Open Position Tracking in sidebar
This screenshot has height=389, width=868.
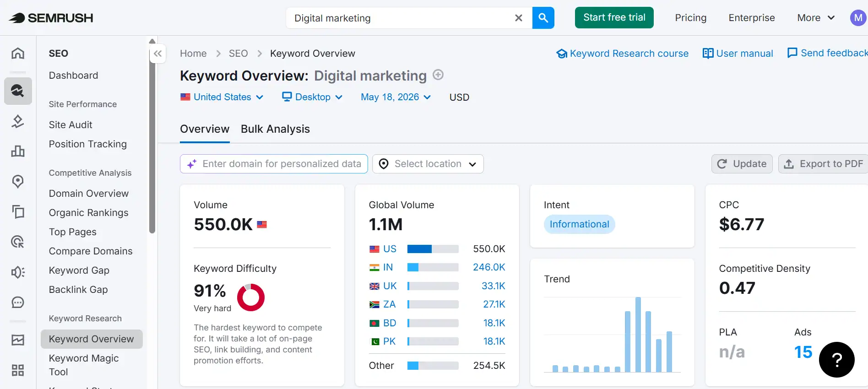click(x=88, y=144)
